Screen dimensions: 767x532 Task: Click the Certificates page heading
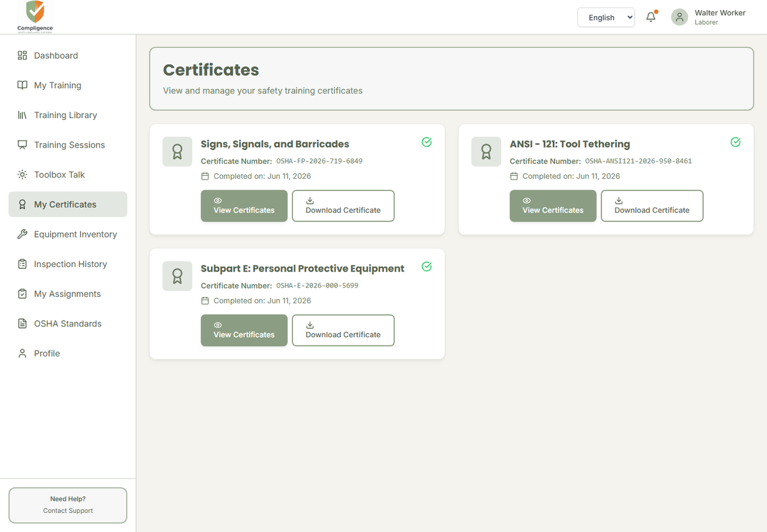(x=211, y=70)
